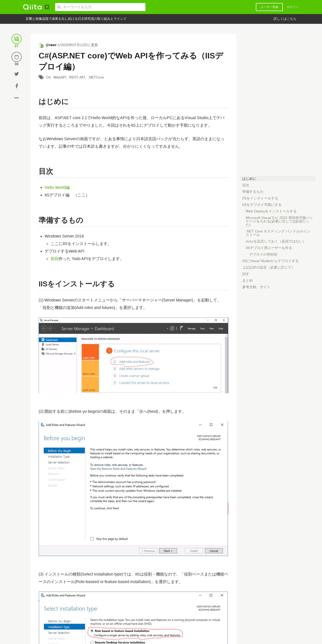Click the ユーザー登録 button
This screenshot has width=322, height=644.
tap(269, 7)
